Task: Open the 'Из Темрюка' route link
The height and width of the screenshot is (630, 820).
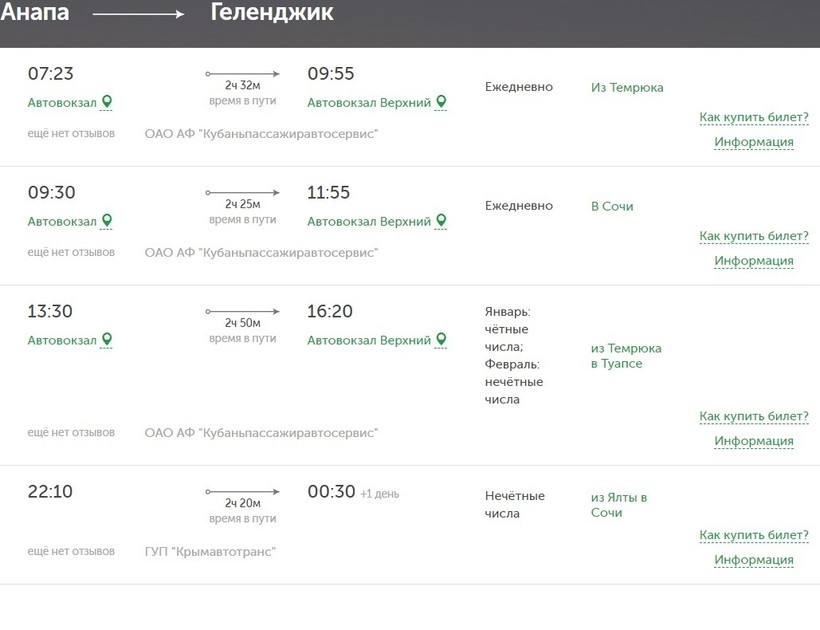Action: (627, 88)
